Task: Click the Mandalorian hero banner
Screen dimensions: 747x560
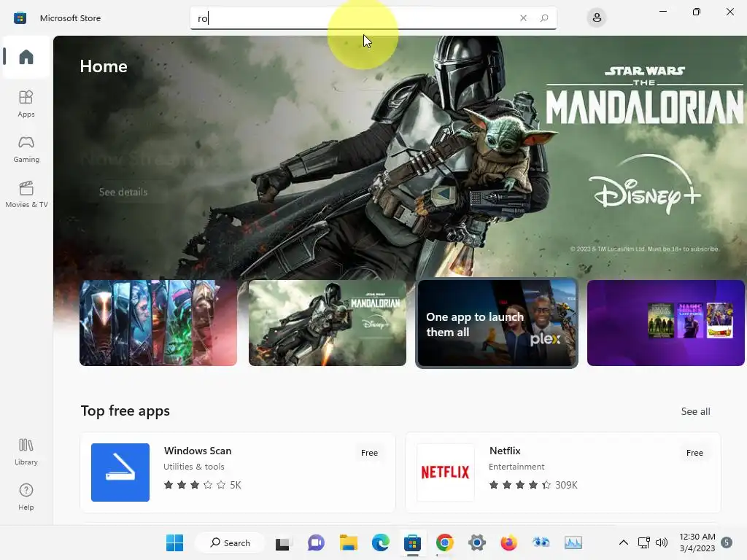Action: pos(400,157)
